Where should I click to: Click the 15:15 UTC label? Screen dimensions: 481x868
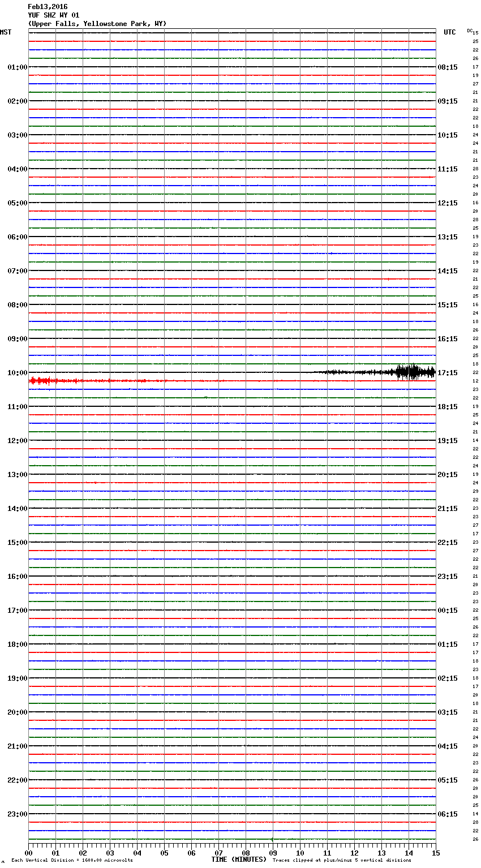[448, 305]
